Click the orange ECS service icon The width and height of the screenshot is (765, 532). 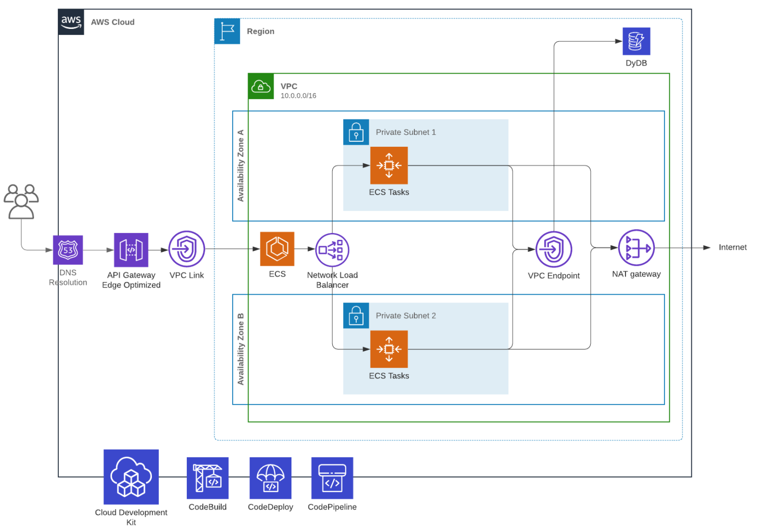tap(277, 249)
